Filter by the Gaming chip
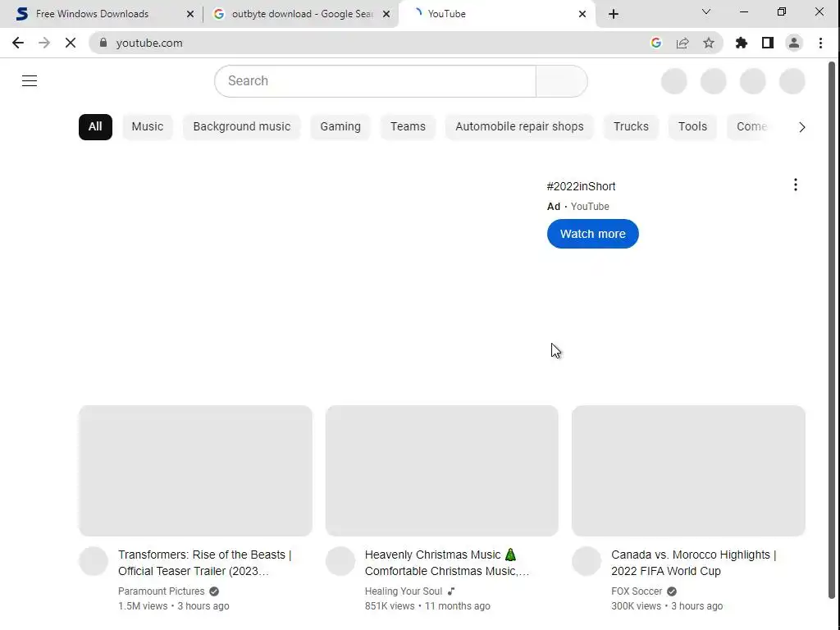This screenshot has height=630, width=840. 340,127
